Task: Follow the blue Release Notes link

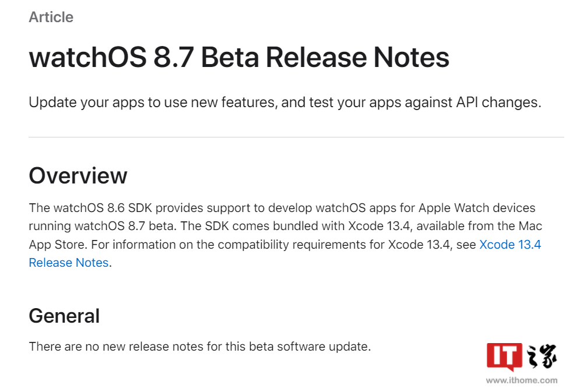Action: tap(69, 263)
